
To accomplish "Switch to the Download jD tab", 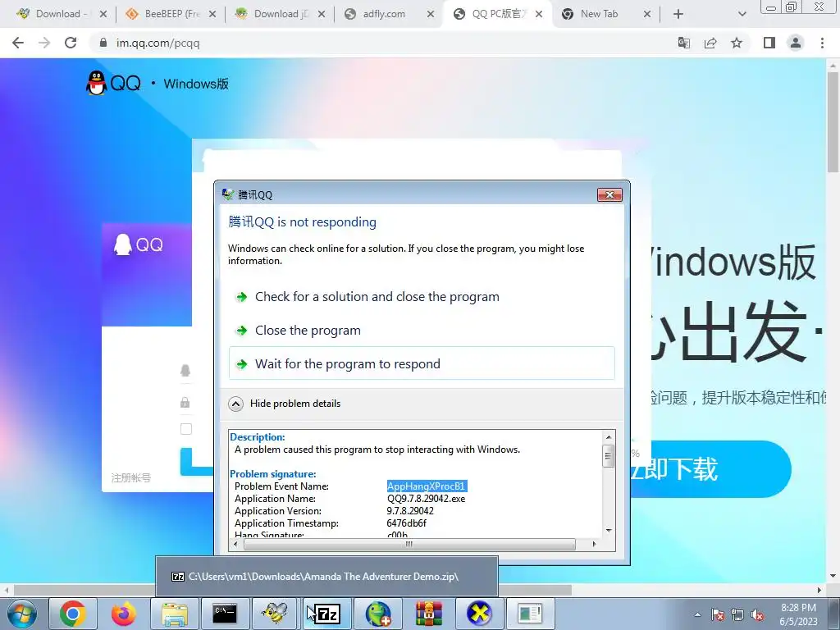I will [x=280, y=14].
